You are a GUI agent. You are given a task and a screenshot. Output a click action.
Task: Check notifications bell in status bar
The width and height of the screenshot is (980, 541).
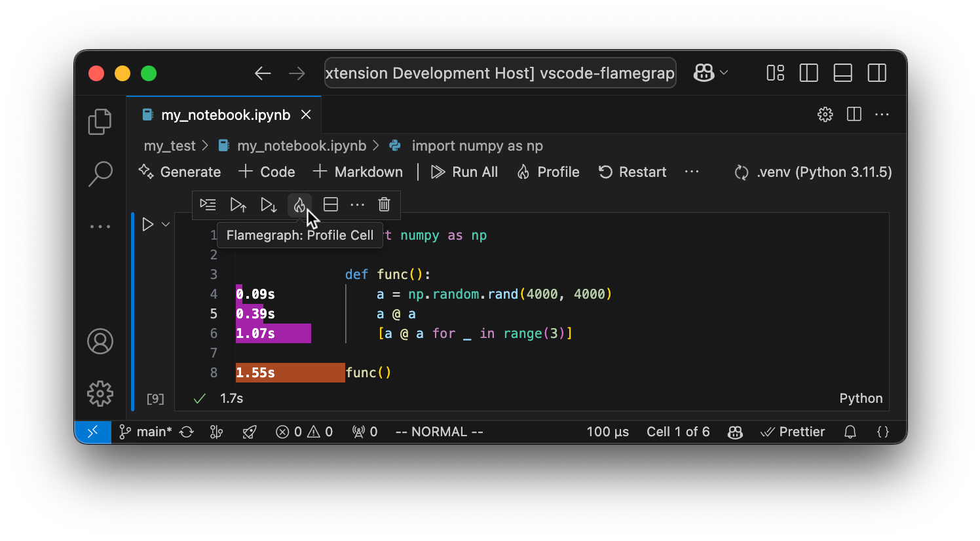[x=850, y=432]
